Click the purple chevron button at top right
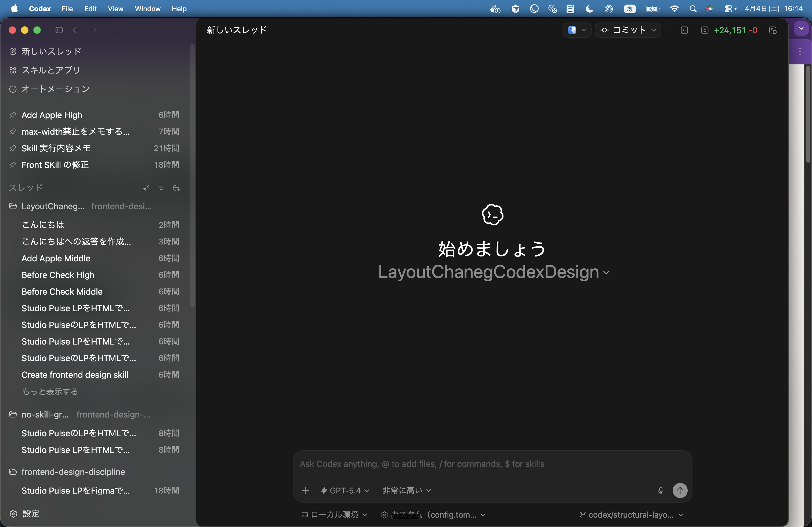 pyautogui.click(x=801, y=29)
